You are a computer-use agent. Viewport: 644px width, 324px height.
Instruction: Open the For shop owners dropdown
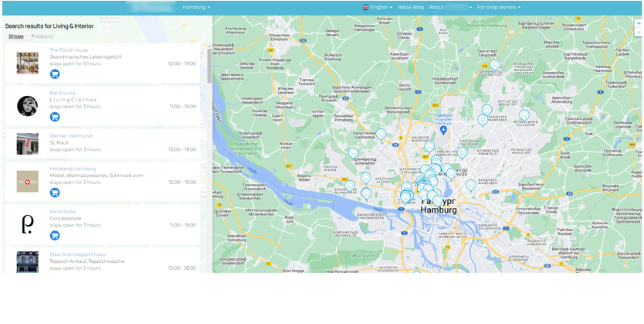[x=499, y=7]
